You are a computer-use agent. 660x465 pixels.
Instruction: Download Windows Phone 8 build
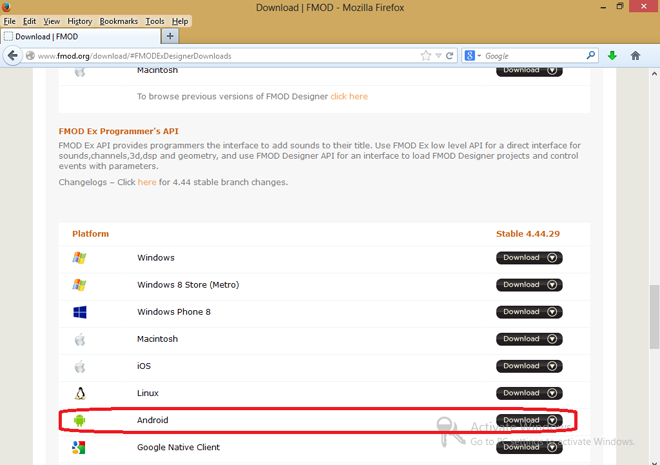click(x=529, y=312)
